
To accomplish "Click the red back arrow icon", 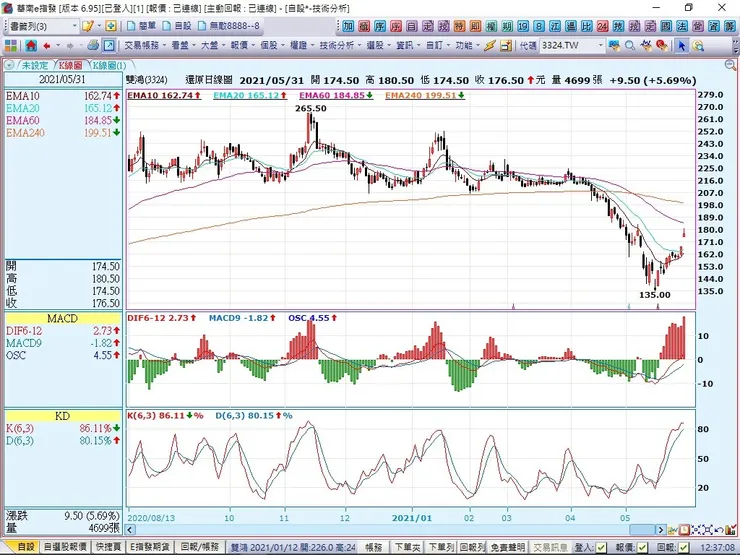I will point(47,45).
